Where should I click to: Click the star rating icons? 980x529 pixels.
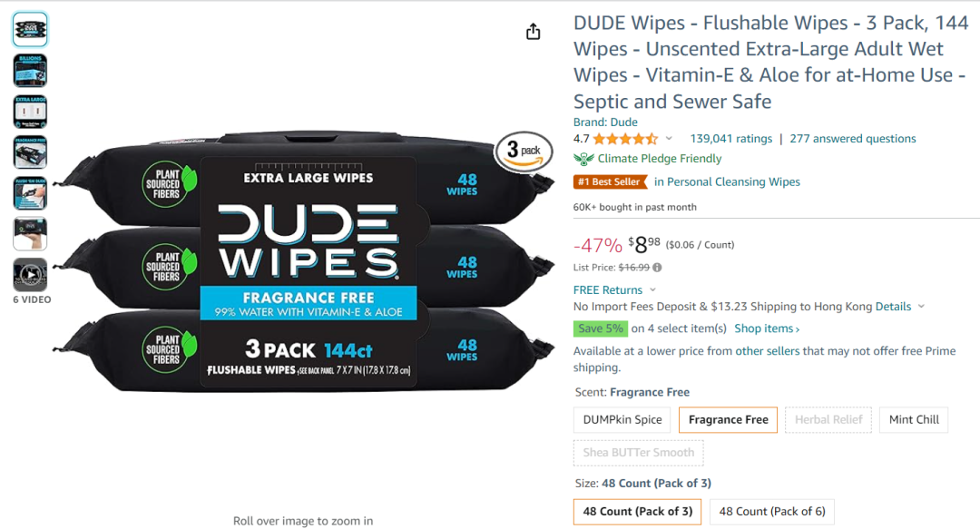(x=625, y=139)
